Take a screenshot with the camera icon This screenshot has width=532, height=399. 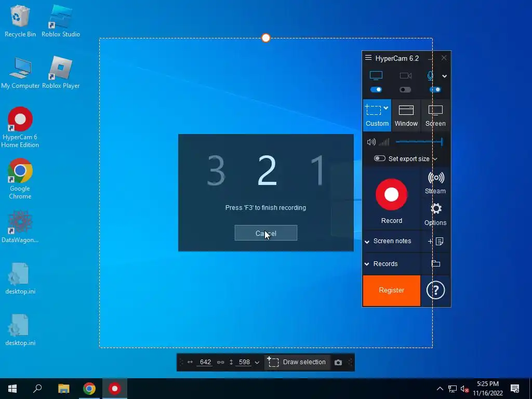(338, 362)
